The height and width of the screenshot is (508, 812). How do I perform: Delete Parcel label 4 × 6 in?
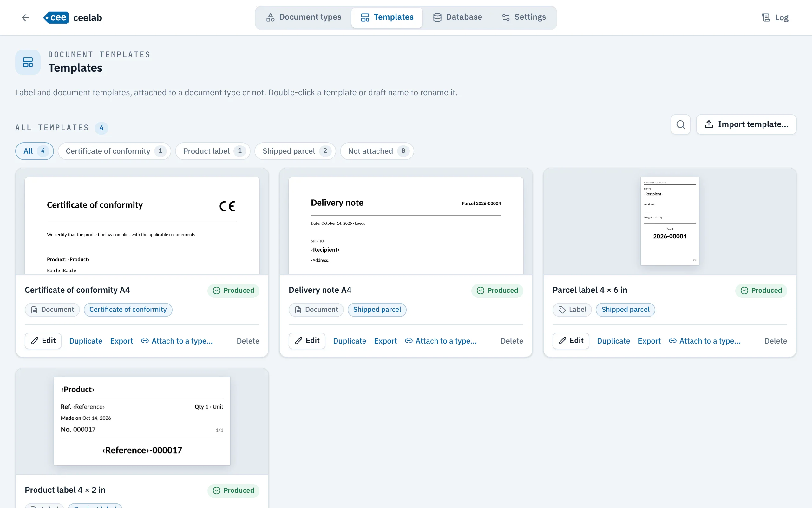776,341
